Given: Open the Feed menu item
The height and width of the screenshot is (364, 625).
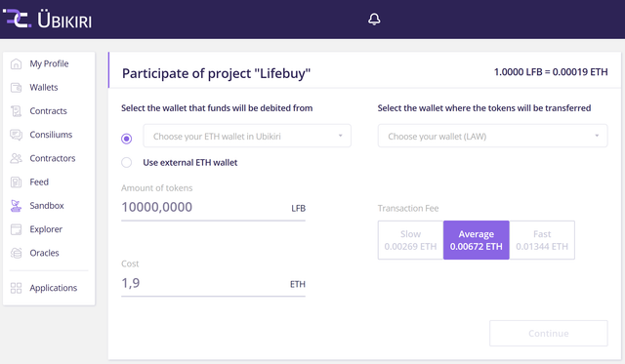Looking at the screenshot, I should (x=39, y=182).
